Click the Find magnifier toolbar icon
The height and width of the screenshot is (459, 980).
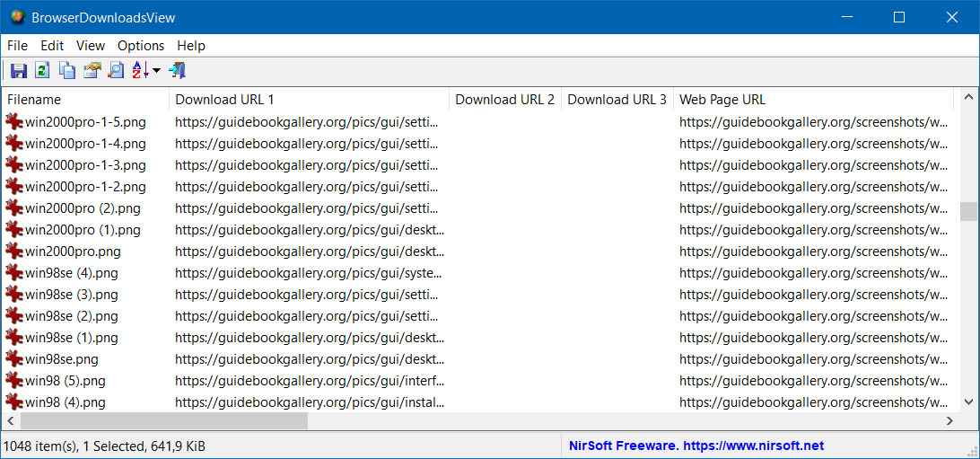coord(116,70)
